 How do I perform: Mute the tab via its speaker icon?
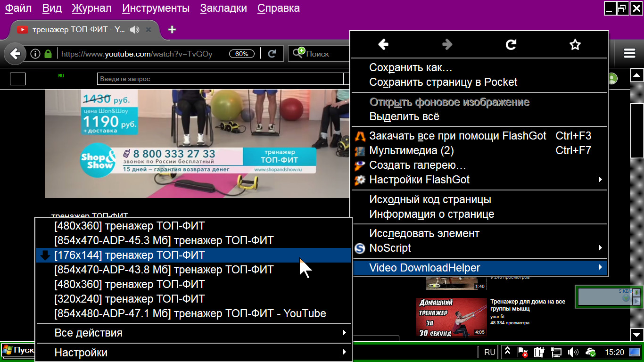pos(135,30)
